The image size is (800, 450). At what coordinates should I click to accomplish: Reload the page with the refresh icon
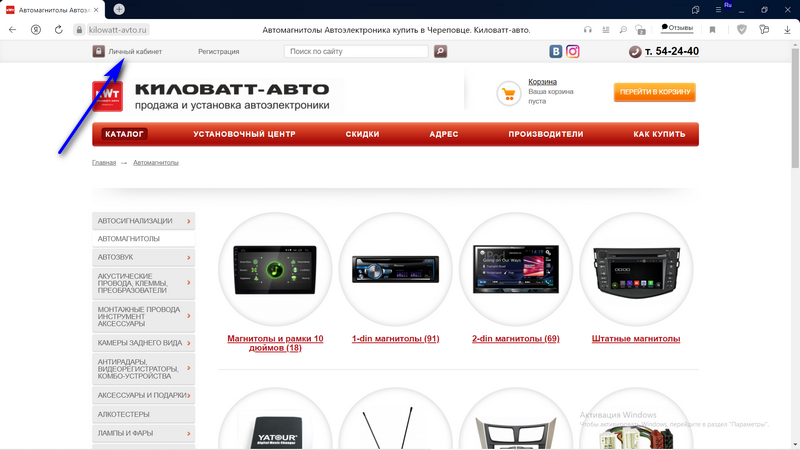click(59, 30)
